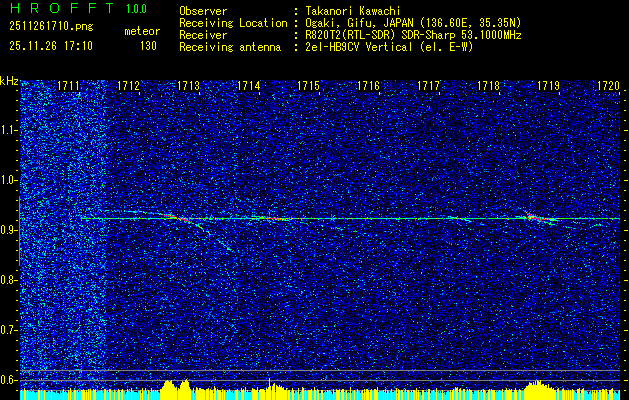This screenshot has height=400, width=629.
Task: Click the red meteor echo near 1713
Action: pyautogui.click(x=177, y=217)
